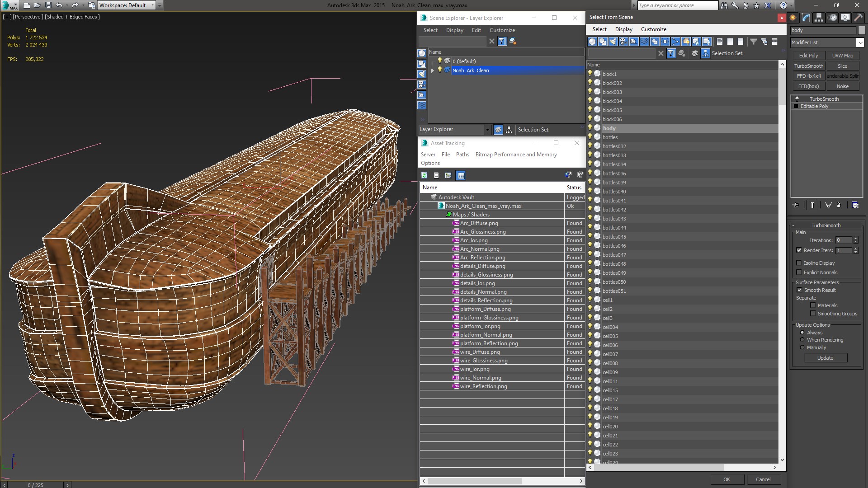Open Paths menu in Asset Tracking
The height and width of the screenshot is (488, 868).
(x=462, y=155)
